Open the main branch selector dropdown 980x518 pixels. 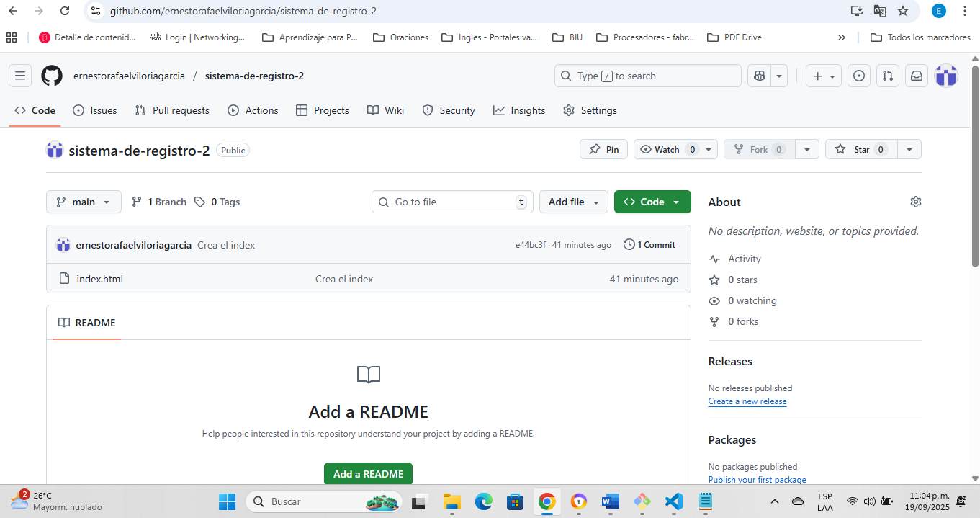[84, 202]
